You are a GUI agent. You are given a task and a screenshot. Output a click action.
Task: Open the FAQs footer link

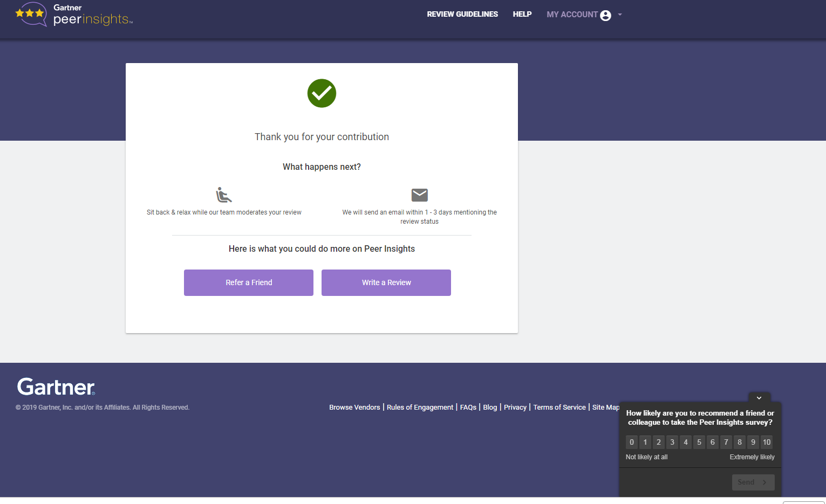pyautogui.click(x=468, y=408)
